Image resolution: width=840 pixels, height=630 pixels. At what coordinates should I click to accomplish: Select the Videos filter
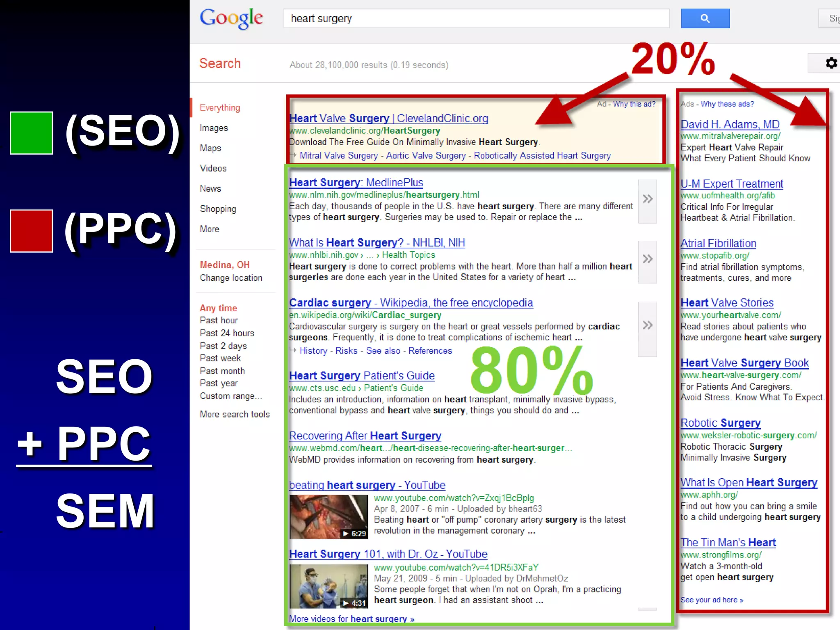[x=213, y=168]
